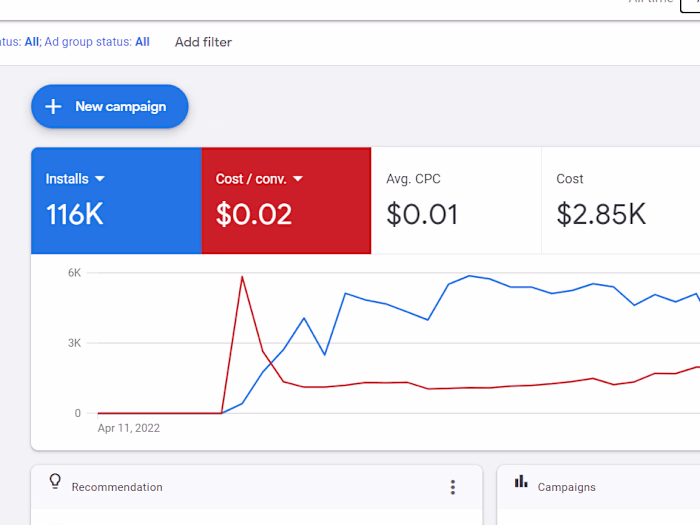Click the $2.85K cost value
Viewport: 700px width, 525px height.
[x=601, y=214]
